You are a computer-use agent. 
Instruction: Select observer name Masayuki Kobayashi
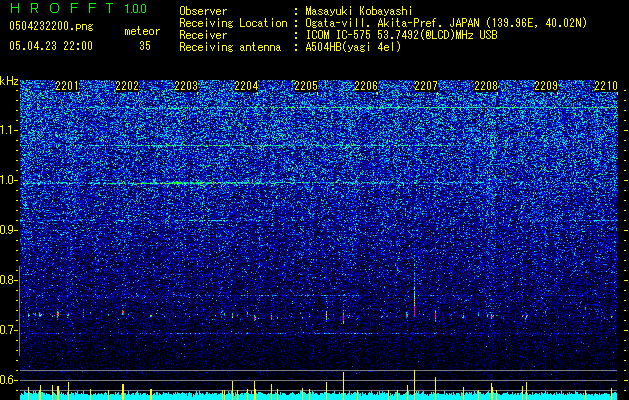click(359, 11)
